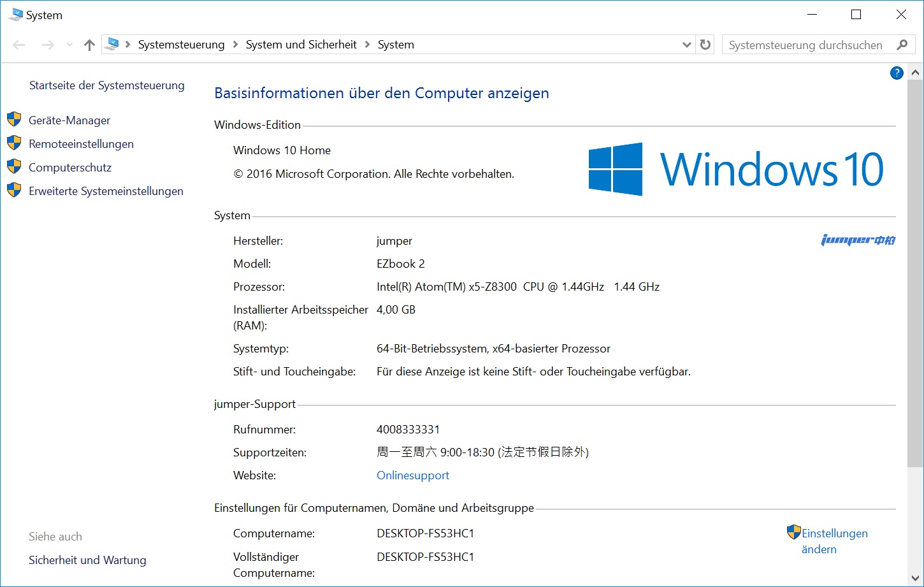Open the address bar history dropdown
The width and height of the screenshot is (924, 587).
tap(686, 45)
